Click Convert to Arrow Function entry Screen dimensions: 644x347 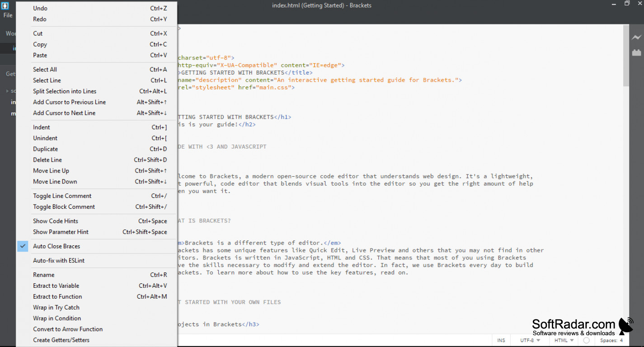[68, 329]
